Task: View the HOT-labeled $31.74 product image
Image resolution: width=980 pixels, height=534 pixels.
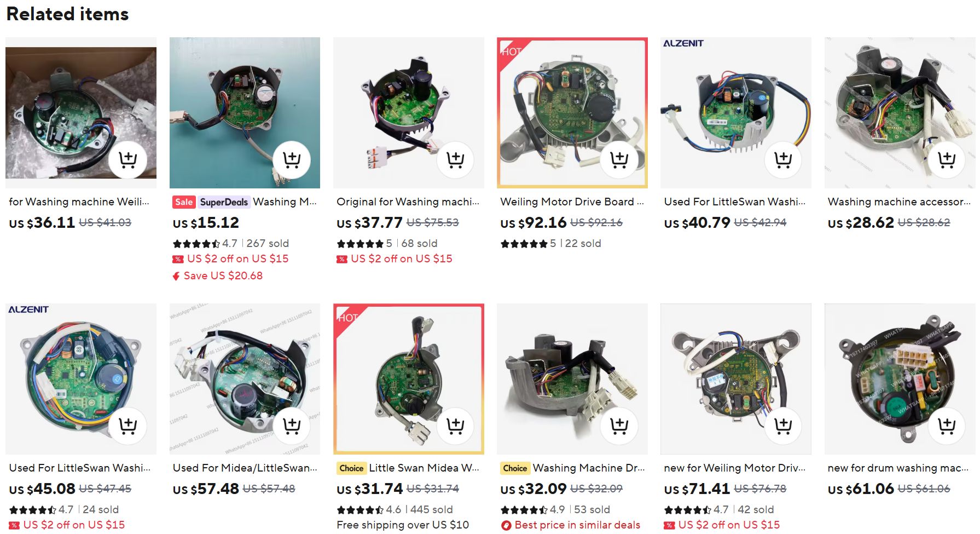Action: point(409,379)
